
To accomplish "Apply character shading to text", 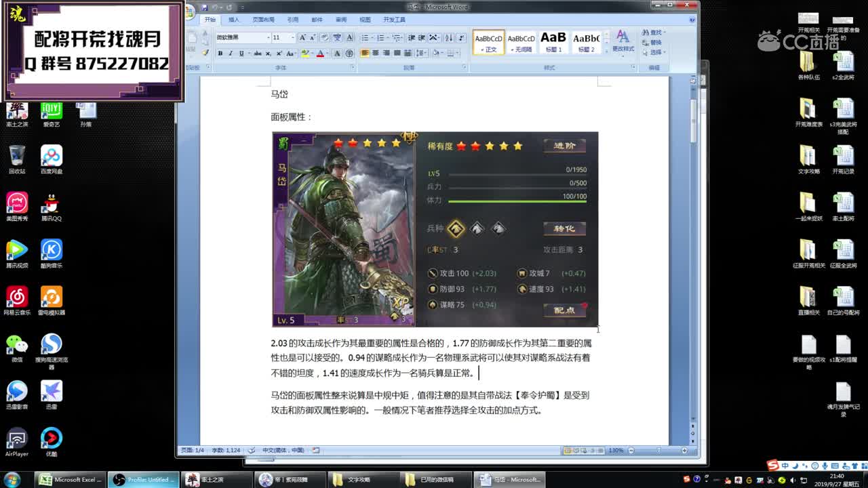I will [x=337, y=54].
